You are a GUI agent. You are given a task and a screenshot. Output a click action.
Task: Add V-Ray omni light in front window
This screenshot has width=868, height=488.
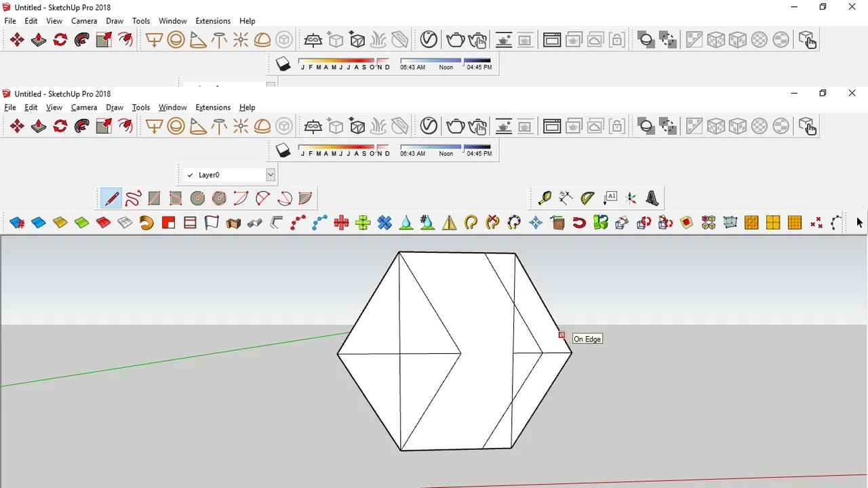click(241, 126)
